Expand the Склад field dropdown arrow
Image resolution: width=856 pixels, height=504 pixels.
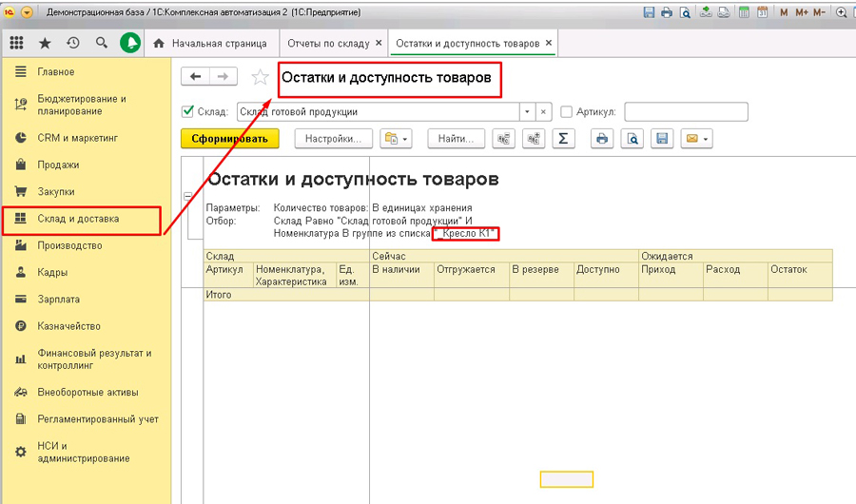527,112
